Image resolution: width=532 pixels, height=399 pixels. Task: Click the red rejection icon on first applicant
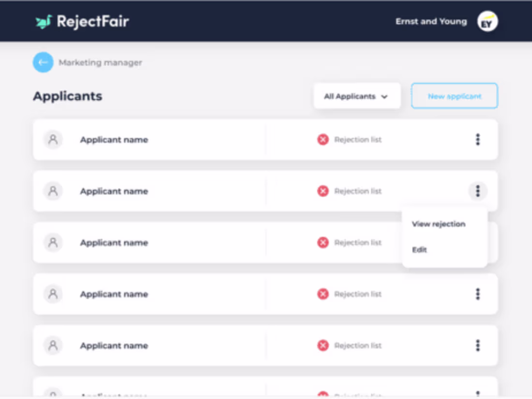coord(323,139)
